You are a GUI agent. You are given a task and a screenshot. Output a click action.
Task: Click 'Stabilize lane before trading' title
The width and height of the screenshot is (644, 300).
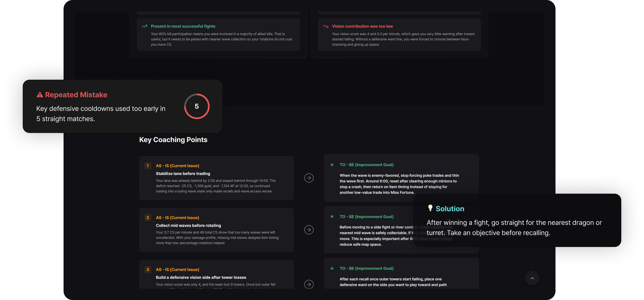coord(183,174)
